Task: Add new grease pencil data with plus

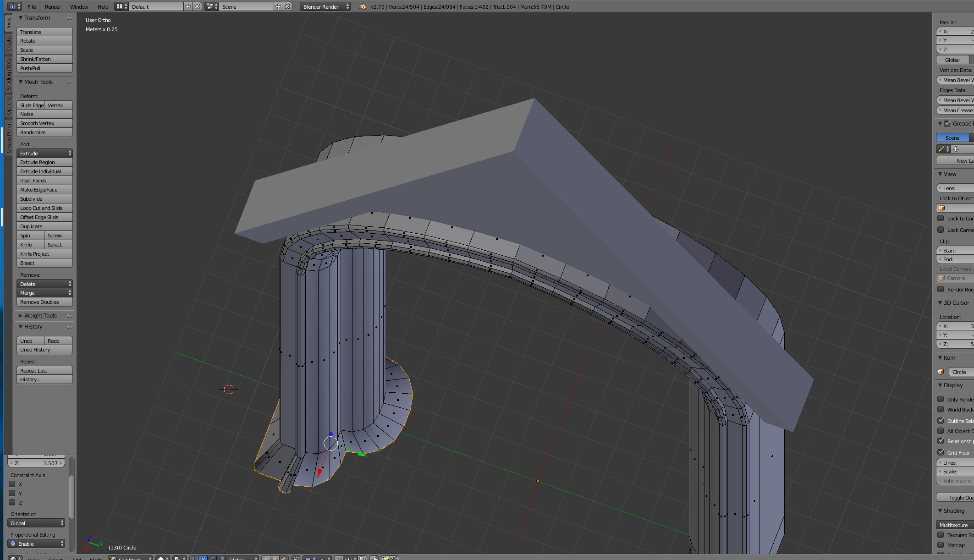Action: [x=956, y=149]
